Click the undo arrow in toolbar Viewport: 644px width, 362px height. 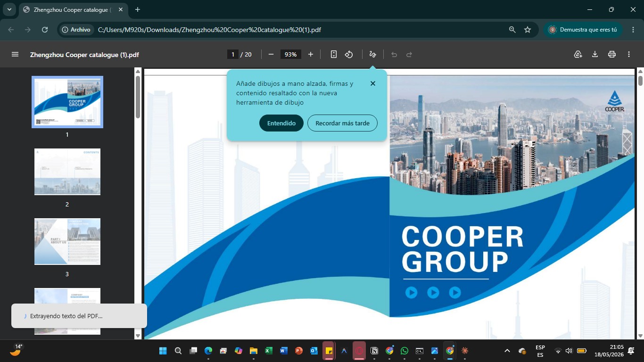coord(394,54)
